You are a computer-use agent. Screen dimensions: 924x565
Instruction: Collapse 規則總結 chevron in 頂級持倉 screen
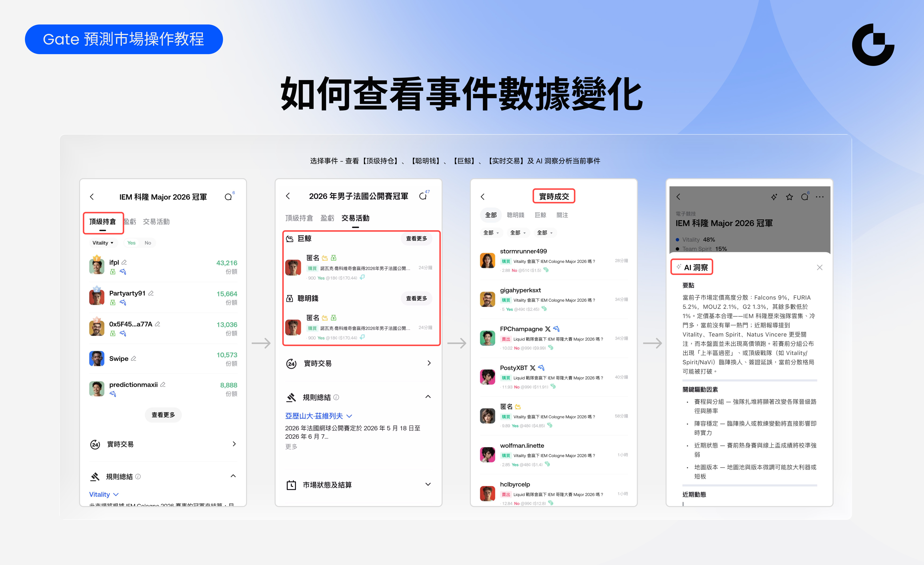coord(233,476)
